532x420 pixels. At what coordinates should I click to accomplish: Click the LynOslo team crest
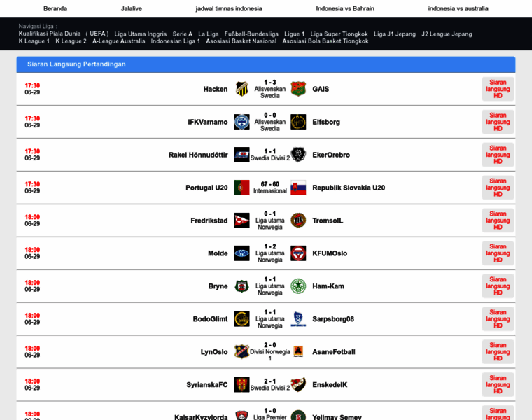tap(241, 352)
